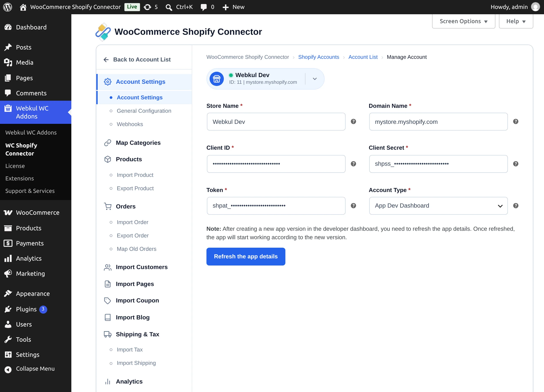Click into the Domain Name field

[x=438, y=122]
